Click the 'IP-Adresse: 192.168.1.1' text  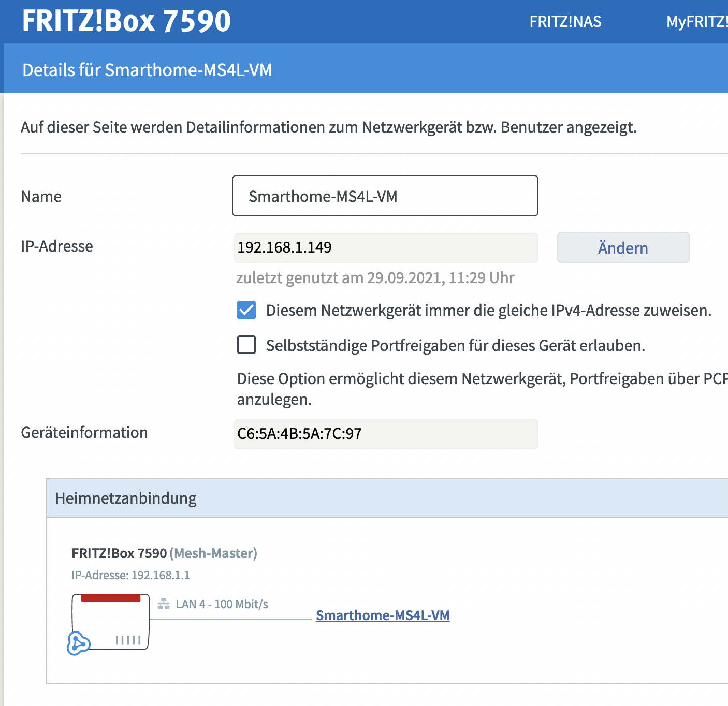pyautogui.click(x=130, y=575)
